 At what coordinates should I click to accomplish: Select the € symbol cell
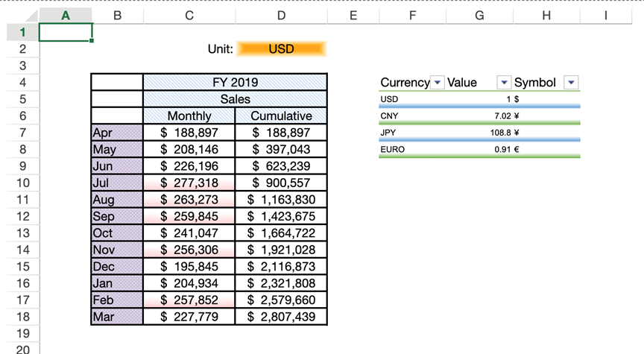coord(546,150)
